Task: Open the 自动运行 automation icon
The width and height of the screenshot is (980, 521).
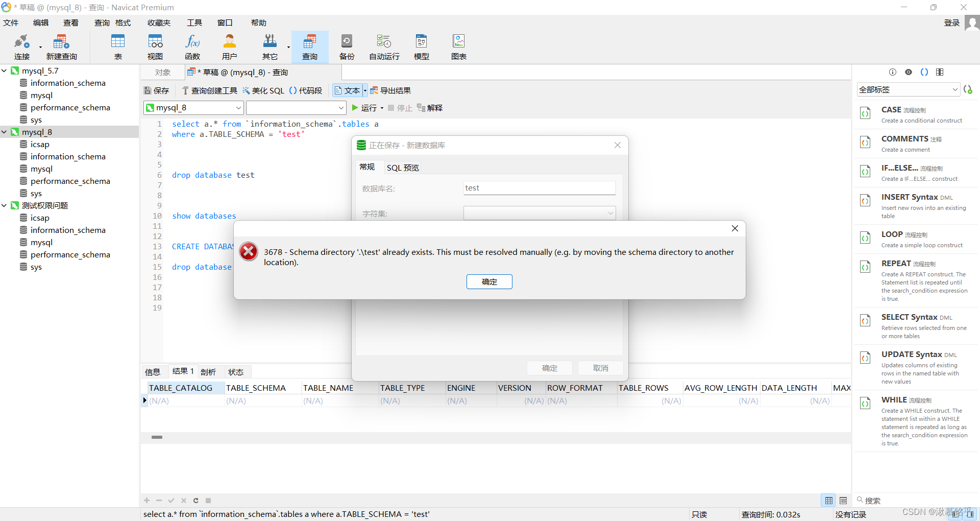Action: point(384,47)
